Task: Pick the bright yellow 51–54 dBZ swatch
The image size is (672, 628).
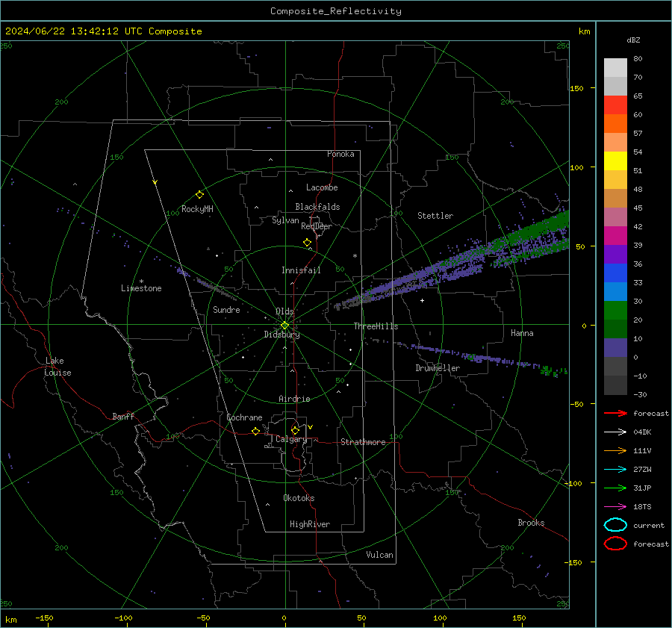Action: coord(615,161)
